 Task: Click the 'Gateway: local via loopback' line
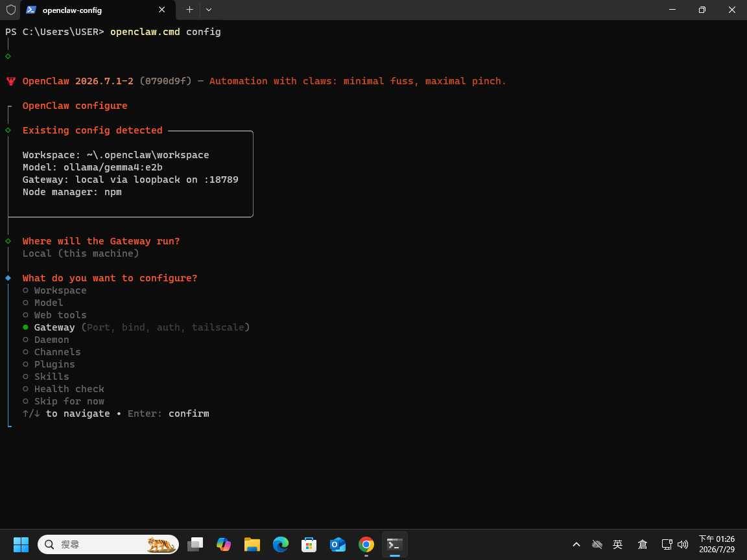pos(130,180)
